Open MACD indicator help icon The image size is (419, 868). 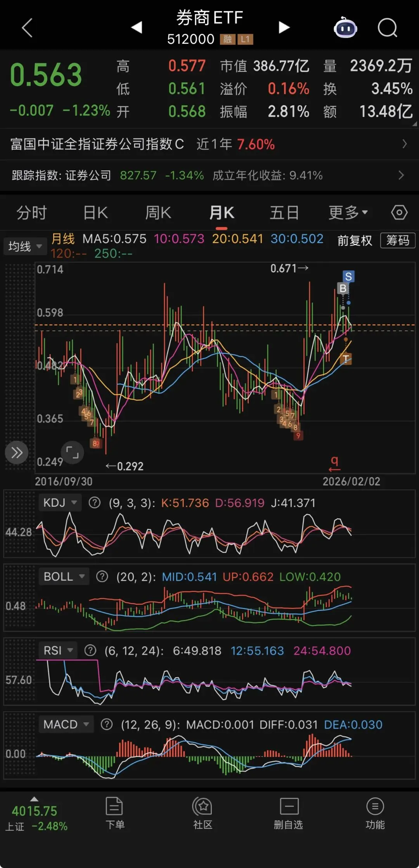point(107,724)
